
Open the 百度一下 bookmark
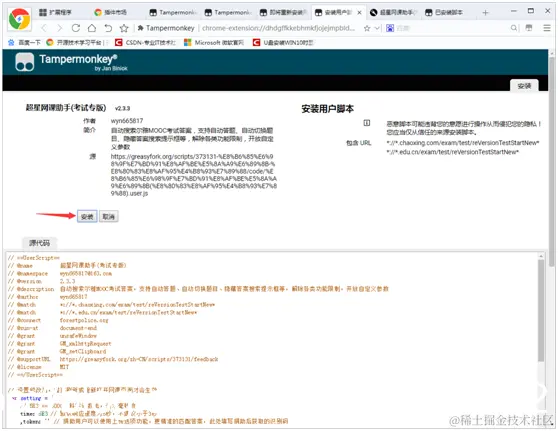(25, 43)
